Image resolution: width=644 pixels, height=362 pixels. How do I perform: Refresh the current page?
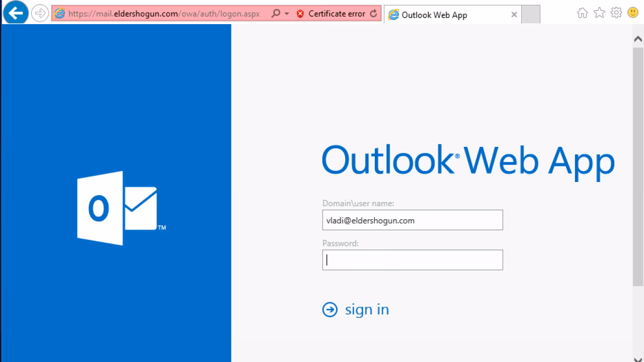(374, 14)
